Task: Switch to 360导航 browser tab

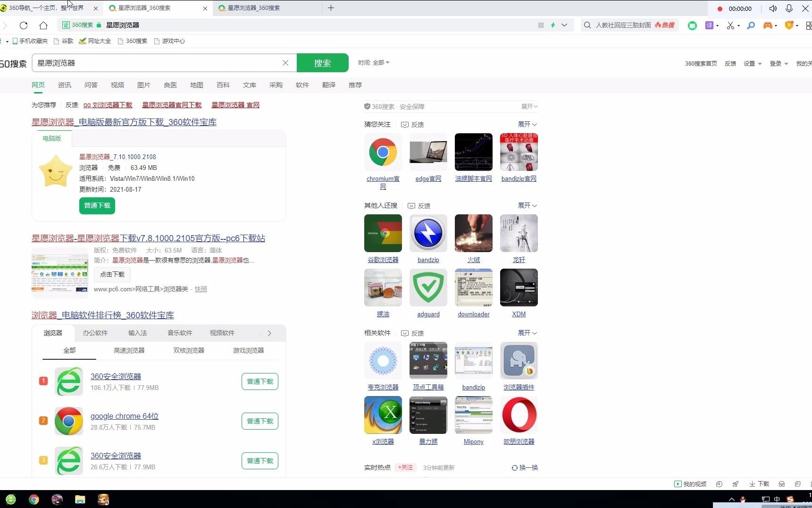Action: coord(49,8)
